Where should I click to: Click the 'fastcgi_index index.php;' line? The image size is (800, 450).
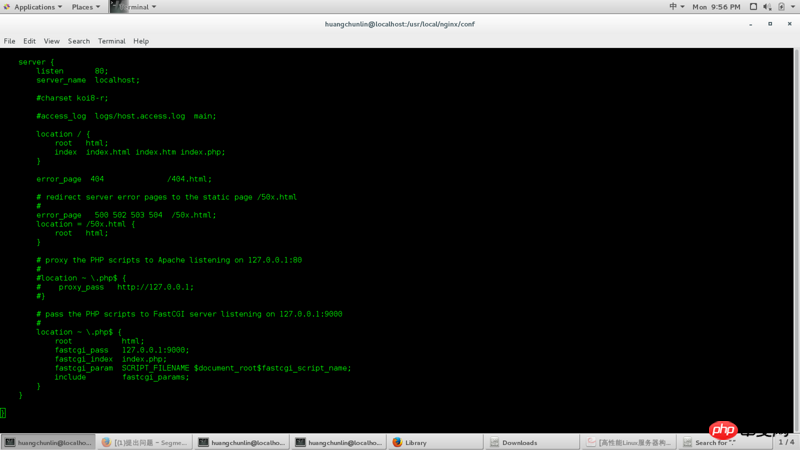coord(111,359)
